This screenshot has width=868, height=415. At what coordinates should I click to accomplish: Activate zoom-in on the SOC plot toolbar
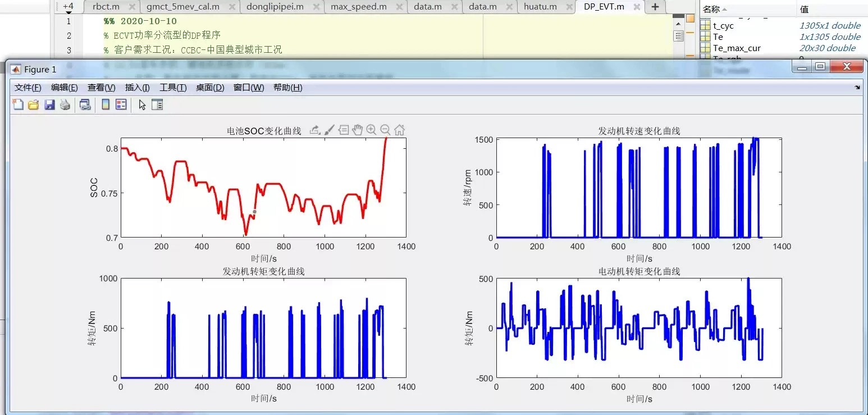372,130
